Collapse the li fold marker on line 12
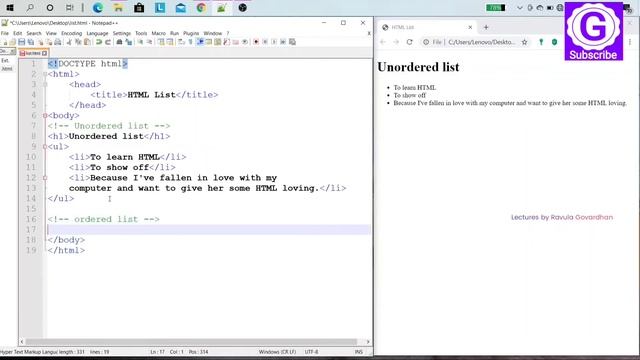The width and height of the screenshot is (640, 360). [x=45, y=178]
